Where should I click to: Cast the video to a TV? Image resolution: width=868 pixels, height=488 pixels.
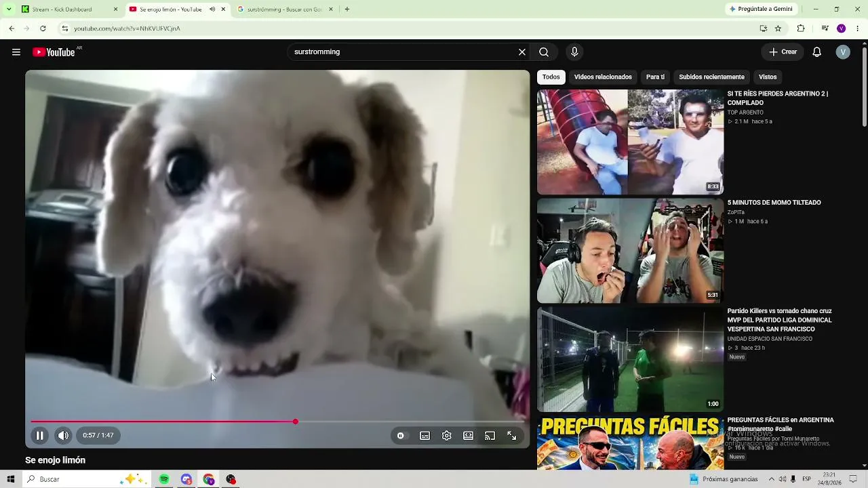click(x=490, y=436)
